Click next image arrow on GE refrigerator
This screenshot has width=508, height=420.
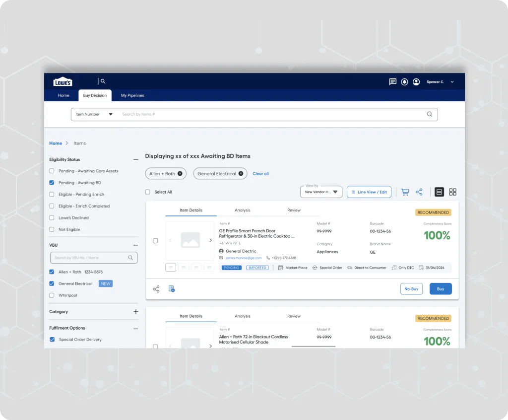tap(210, 240)
